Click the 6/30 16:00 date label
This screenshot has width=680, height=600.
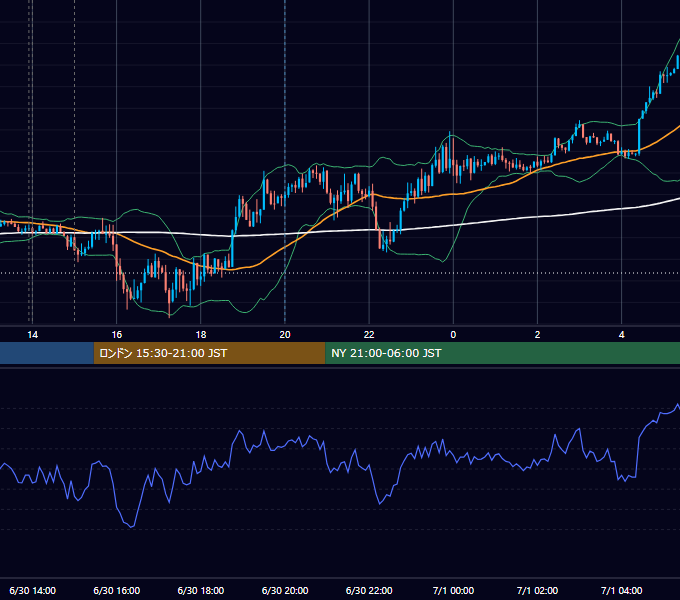117,590
